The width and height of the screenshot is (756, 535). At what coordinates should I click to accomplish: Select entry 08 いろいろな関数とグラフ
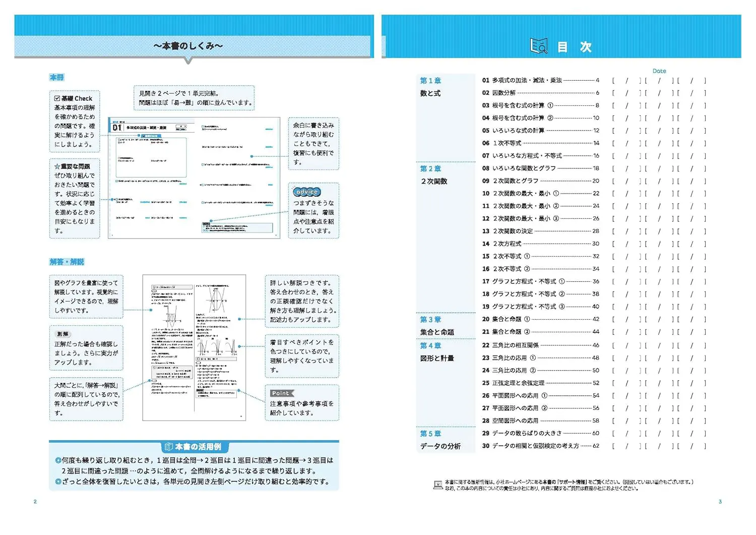click(540, 168)
